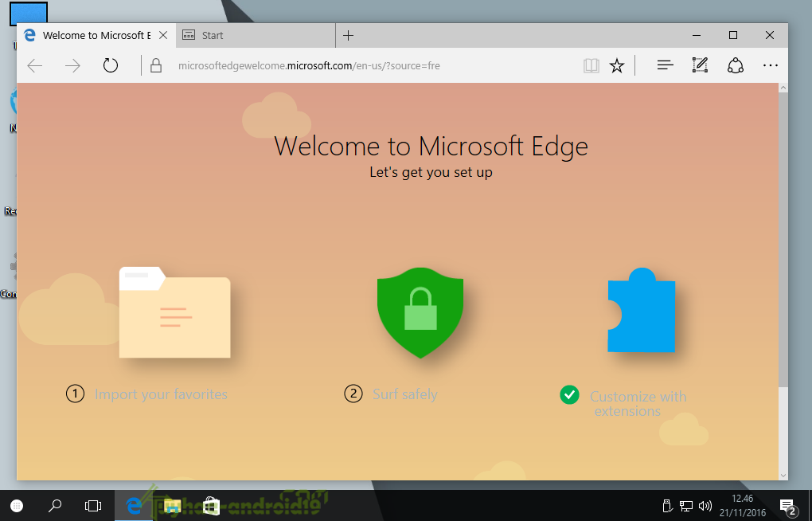Image resolution: width=812 pixels, height=521 pixels.
Task: Open the Store icon on taskbar
Action: coord(211,506)
